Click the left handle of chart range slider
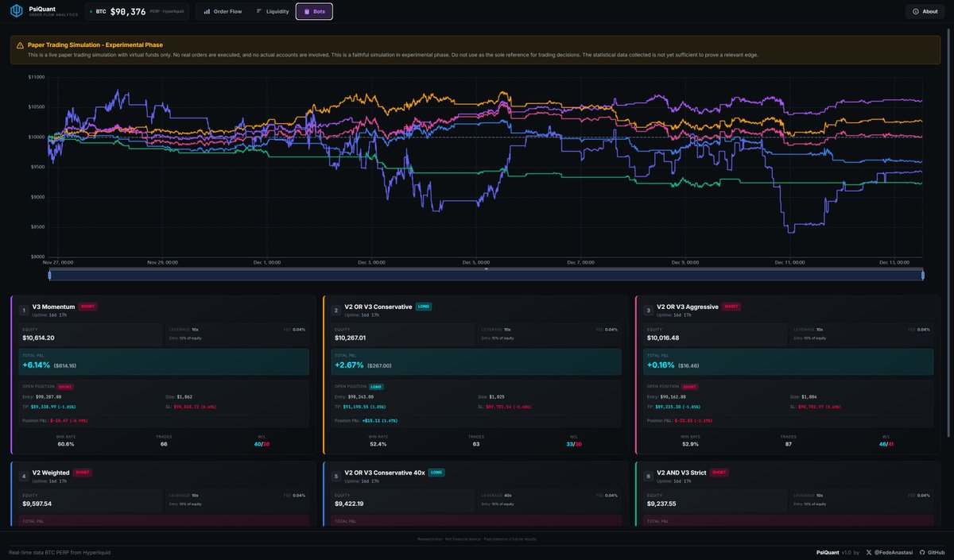This screenshot has width=954, height=560. coord(49,275)
